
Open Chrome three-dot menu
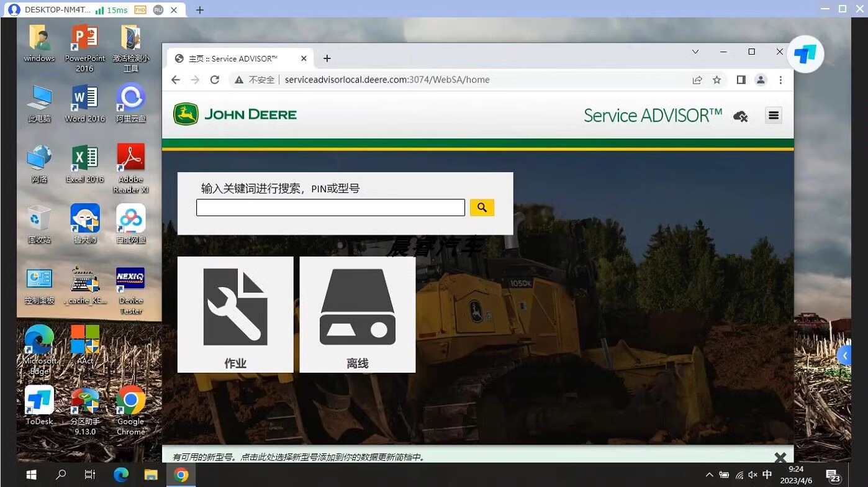tap(780, 80)
